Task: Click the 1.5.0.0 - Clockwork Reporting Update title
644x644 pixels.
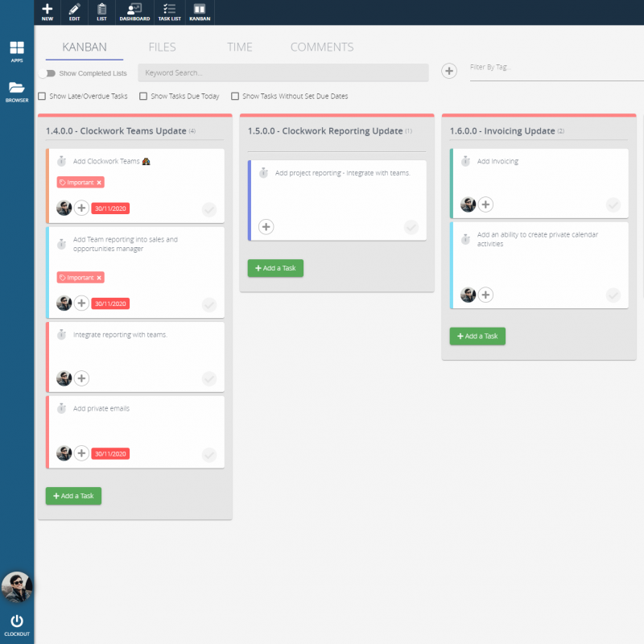Action: point(325,131)
